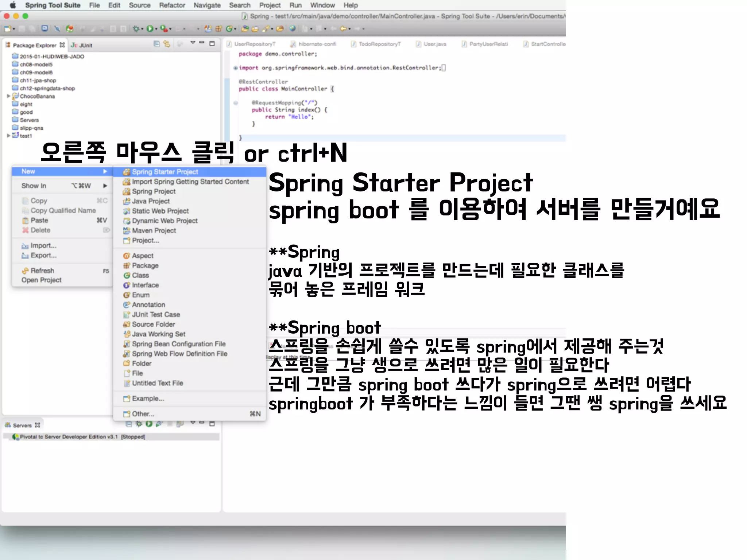Click the yellow Back navigation arrow
Image resolution: width=747 pixels, height=560 pixels.
(343, 28)
